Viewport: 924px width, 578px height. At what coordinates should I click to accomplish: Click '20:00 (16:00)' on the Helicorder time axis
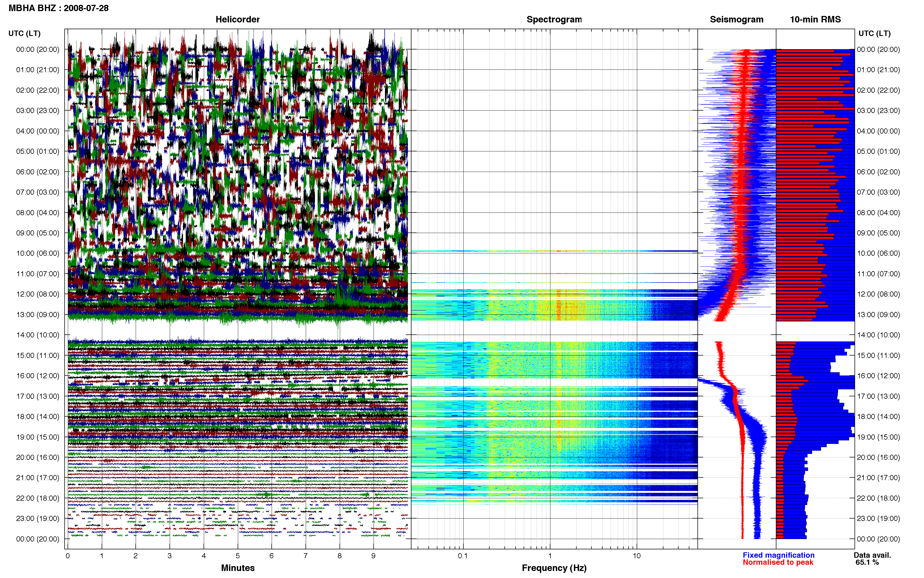pos(38,457)
